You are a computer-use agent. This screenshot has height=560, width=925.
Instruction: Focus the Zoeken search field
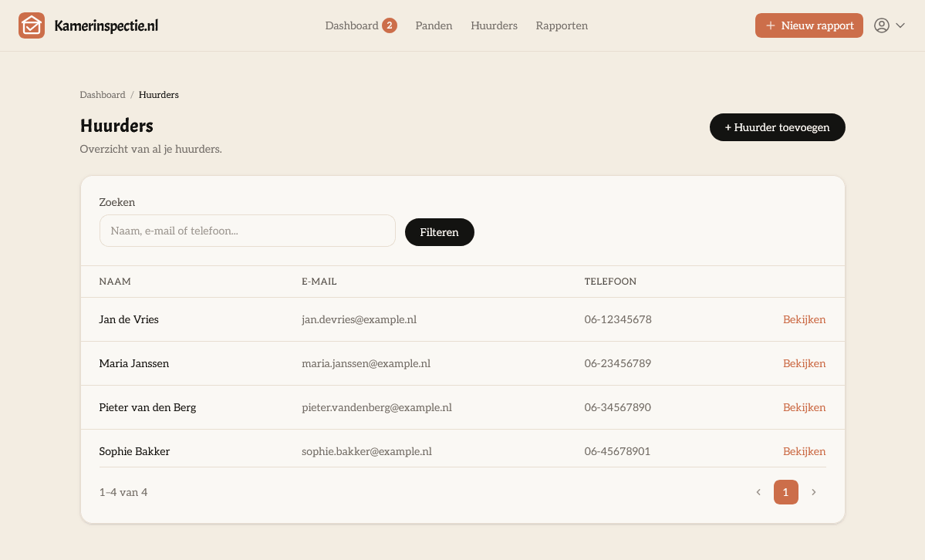247,231
